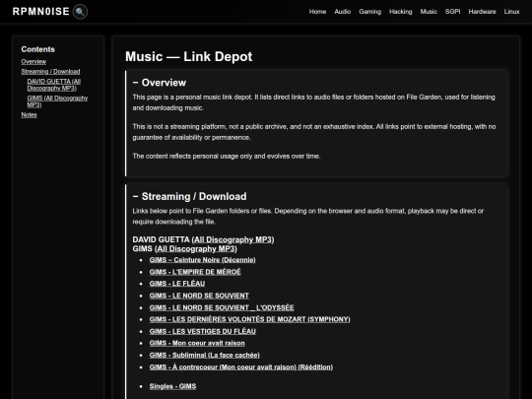This screenshot has height=399, width=532.
Task: Open the Linux nav section
Action: point(511,12)
